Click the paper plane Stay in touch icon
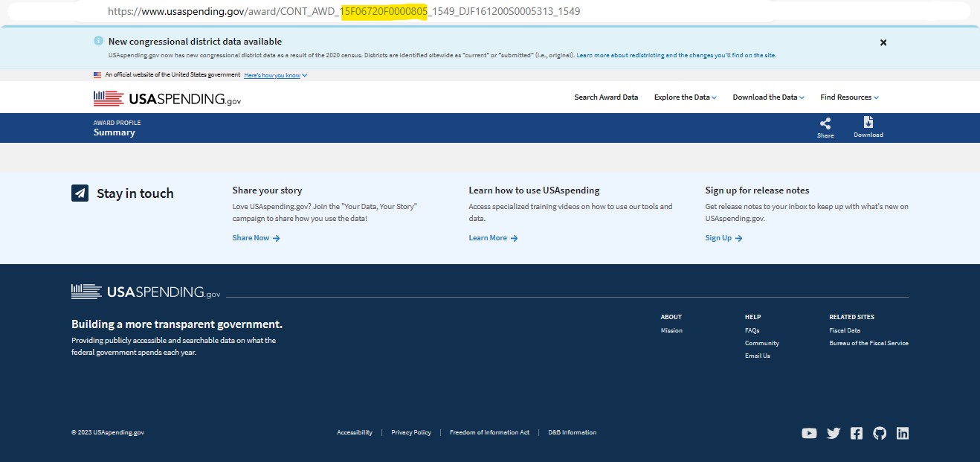Image resolution: width=980 pixels, height=462 pixels. click(x=80, y=193)
